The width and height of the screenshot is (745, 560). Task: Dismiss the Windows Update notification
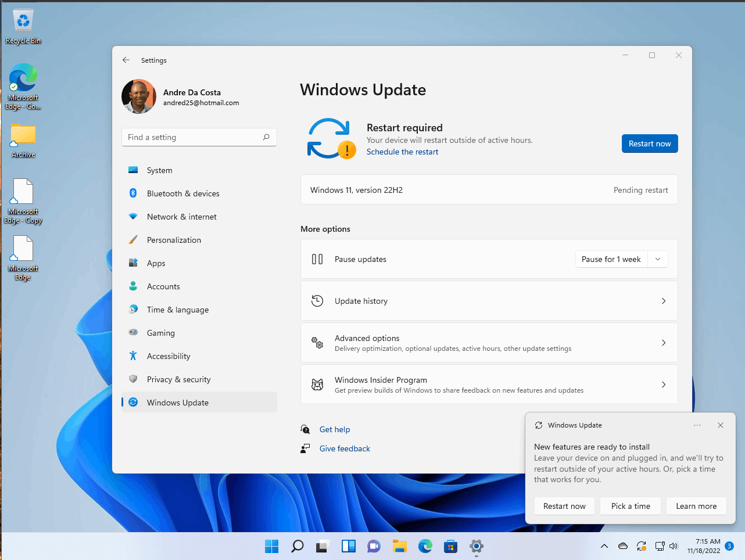[x=721, y=425]
